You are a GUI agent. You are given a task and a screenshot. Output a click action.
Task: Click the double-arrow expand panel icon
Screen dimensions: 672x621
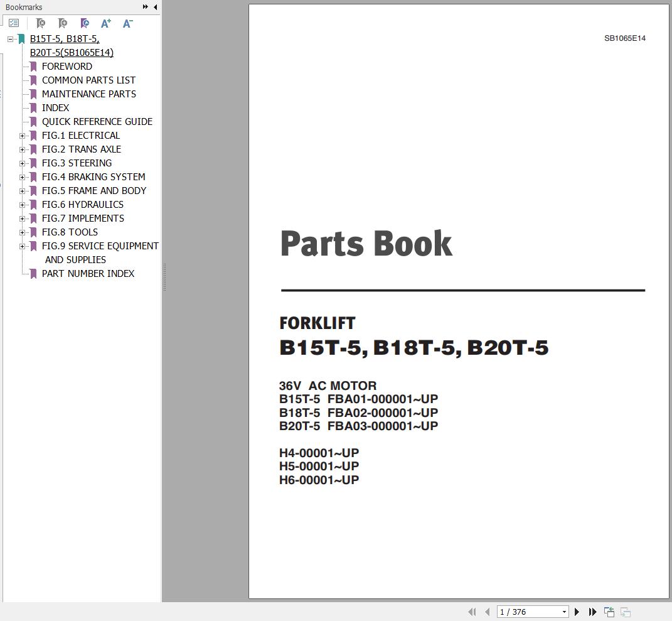pos(146,7)
